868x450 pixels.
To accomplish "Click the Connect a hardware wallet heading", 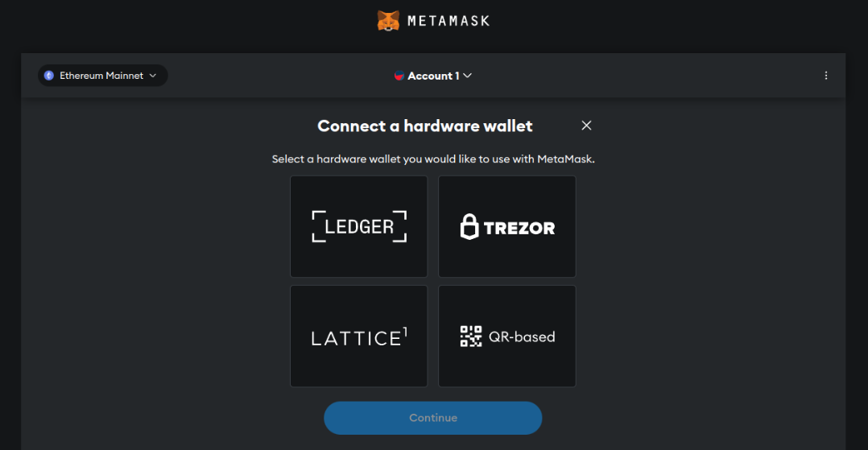I will pos(424,126).
